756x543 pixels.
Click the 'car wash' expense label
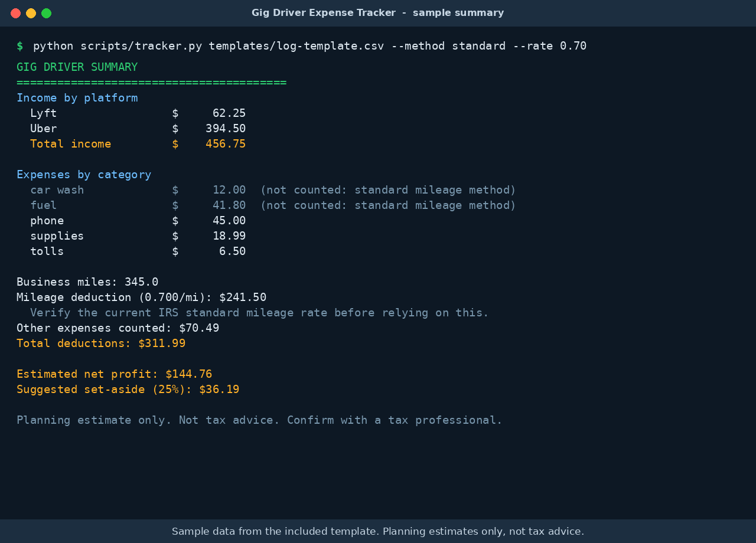(x=57, y=190)
